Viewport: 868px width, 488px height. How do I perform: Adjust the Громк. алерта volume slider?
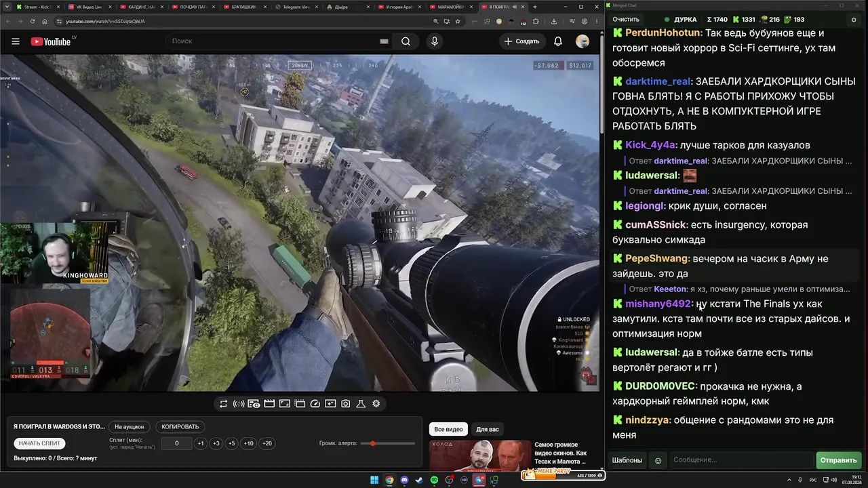pos(388,443)
